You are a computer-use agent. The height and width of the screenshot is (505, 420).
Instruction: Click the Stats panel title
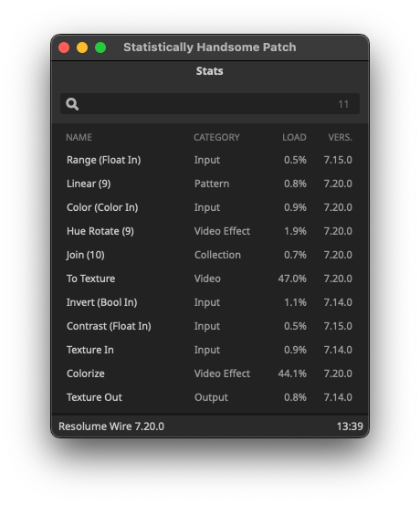(x=210, y=71)
